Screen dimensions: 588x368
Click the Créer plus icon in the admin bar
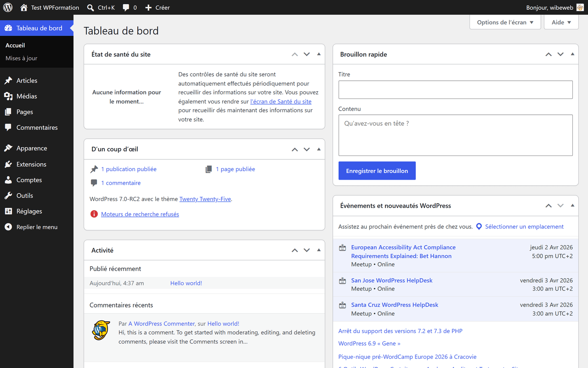click(148, 7)
